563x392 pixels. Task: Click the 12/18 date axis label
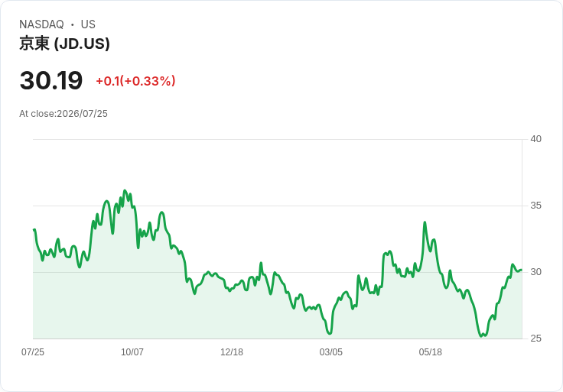(x=232, y=352)
